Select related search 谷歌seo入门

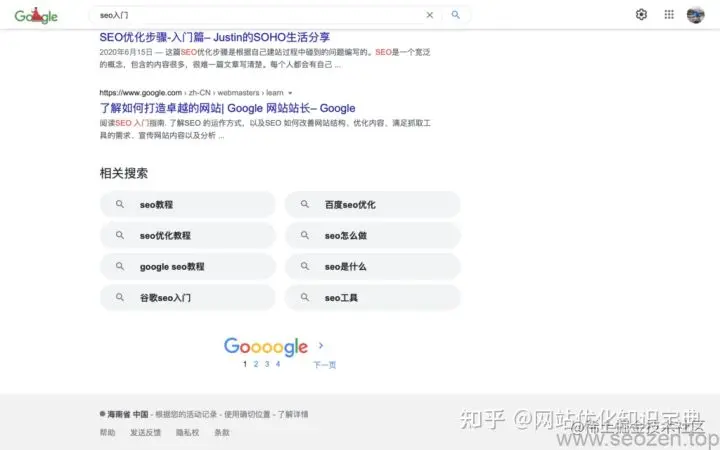coord(188,298)
